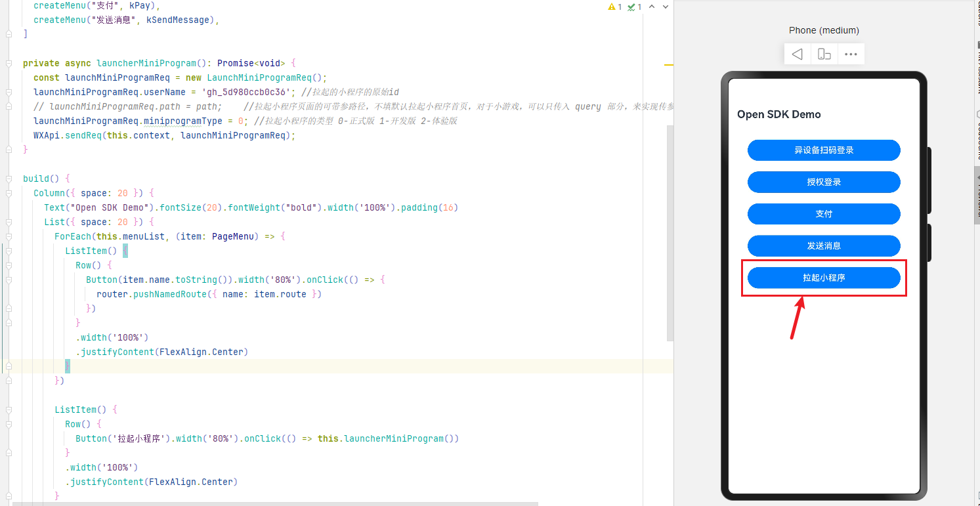Click the Promise<void> return type

tap(251, 64)
